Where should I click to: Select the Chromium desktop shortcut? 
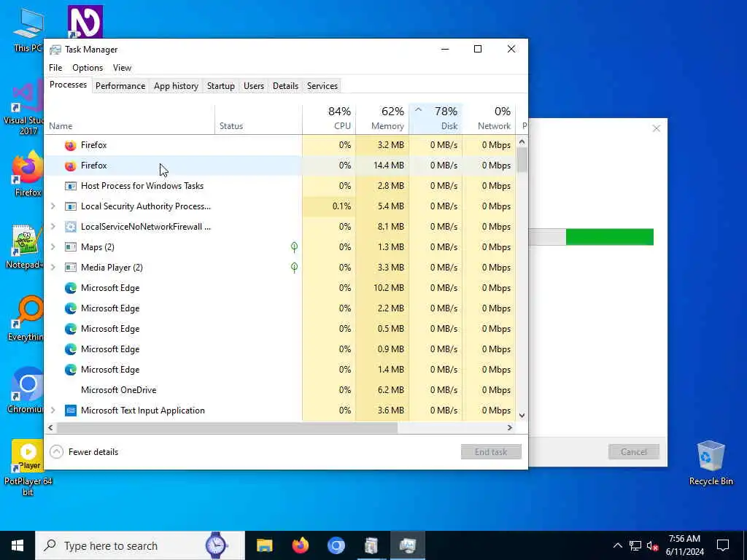tap(26, 391)
